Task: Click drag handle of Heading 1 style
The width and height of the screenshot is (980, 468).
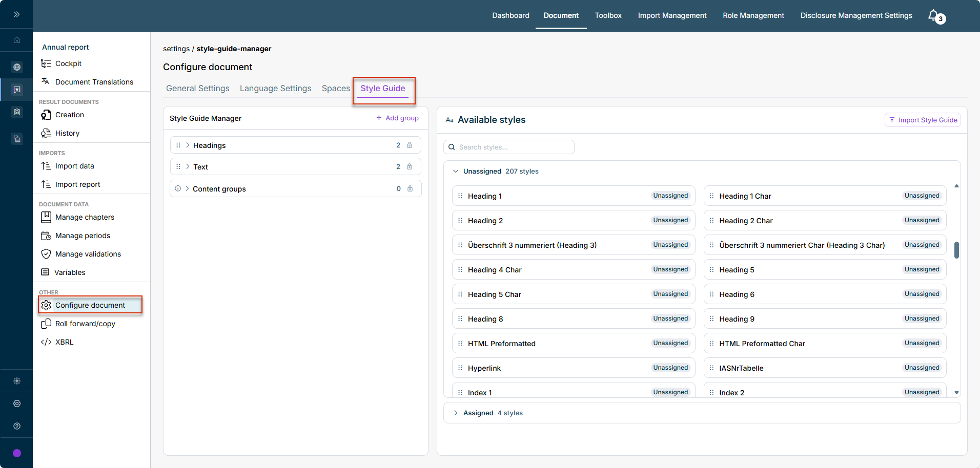Action: tap(460, 196)
